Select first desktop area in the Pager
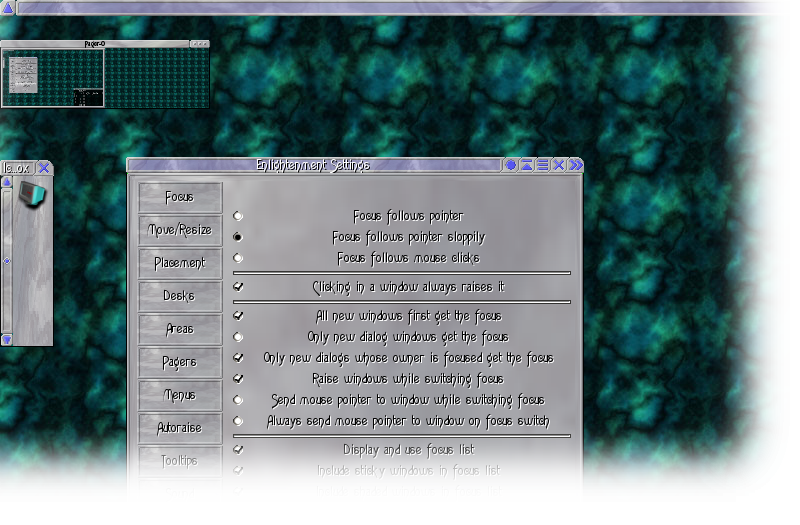 point(53,78)
